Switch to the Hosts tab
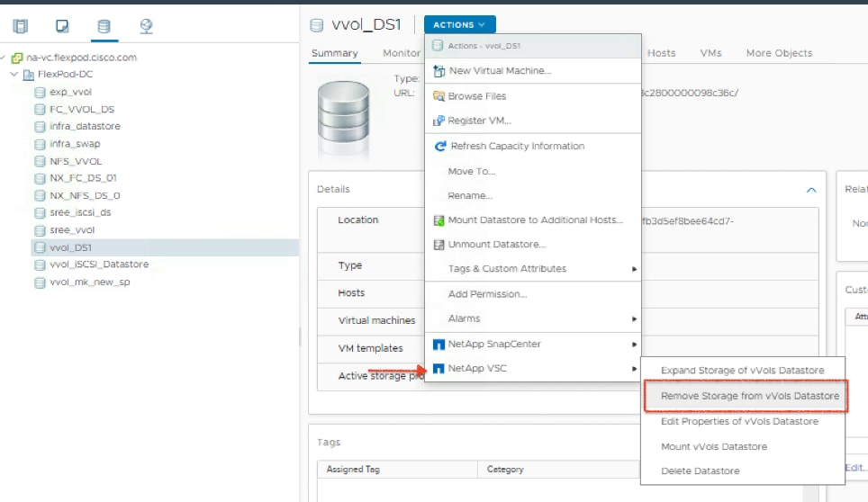This screenshot has width=868, height=502. 661,53
